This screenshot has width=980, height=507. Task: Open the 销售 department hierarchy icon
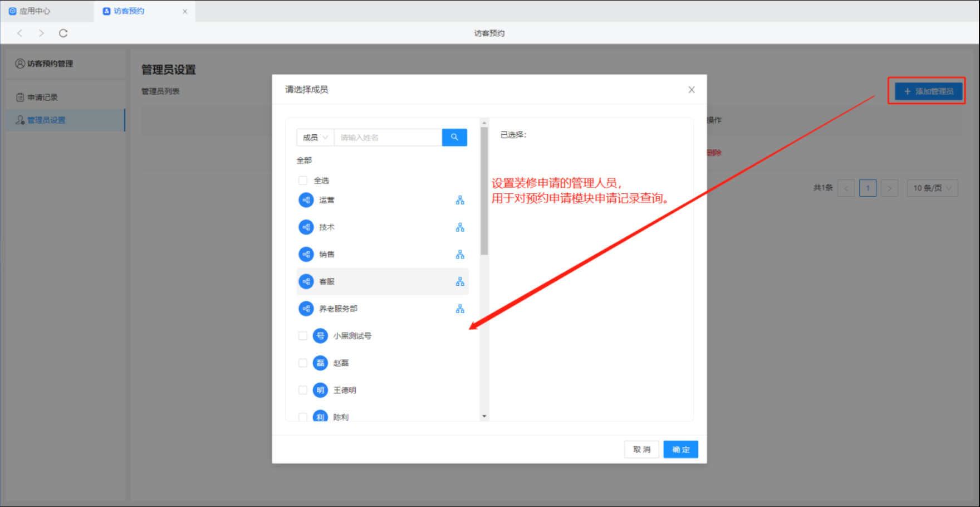460,255
